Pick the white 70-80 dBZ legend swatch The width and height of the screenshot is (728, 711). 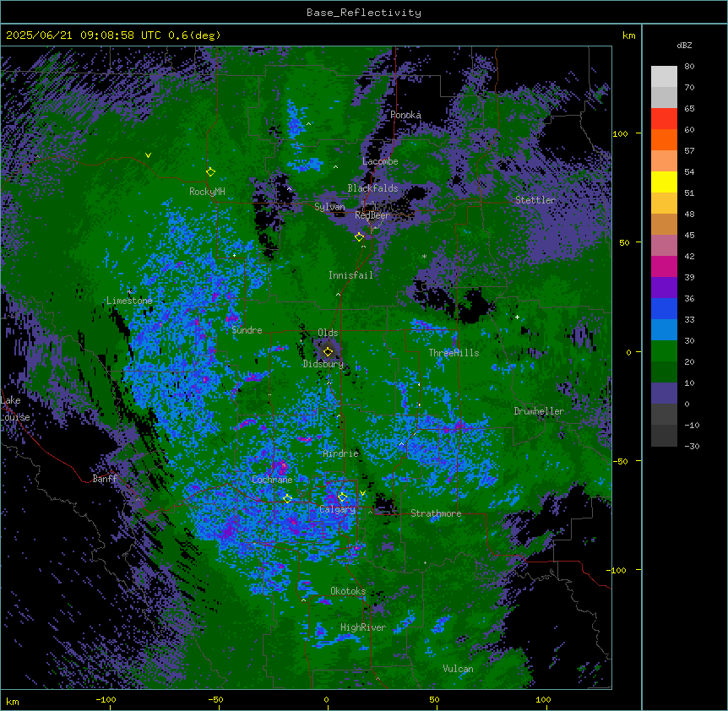[x=664, y=77]
